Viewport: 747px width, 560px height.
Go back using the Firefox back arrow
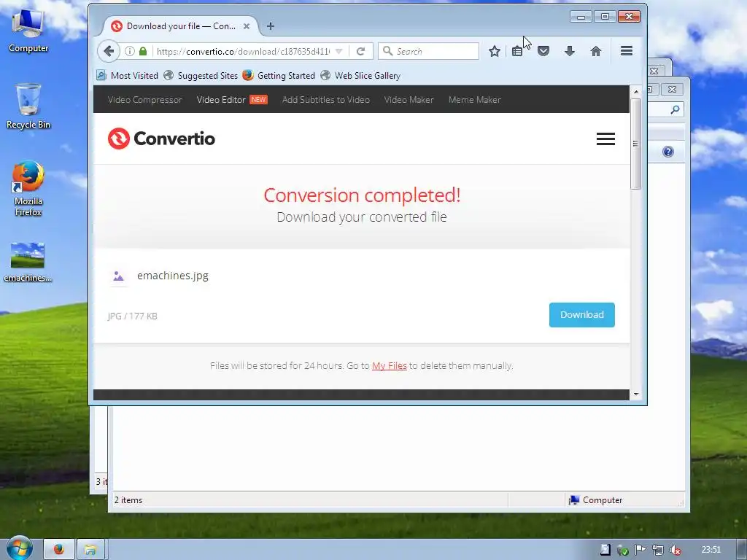(x=109, y=51)
